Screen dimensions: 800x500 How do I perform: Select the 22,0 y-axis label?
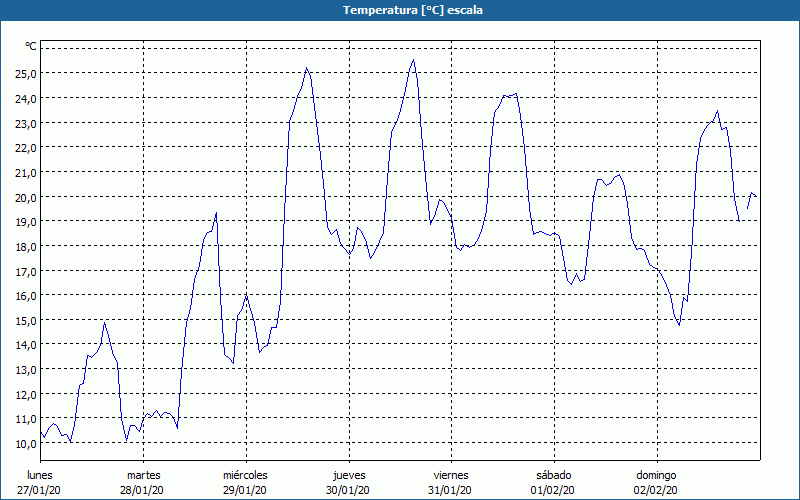[x=26, y=148]
